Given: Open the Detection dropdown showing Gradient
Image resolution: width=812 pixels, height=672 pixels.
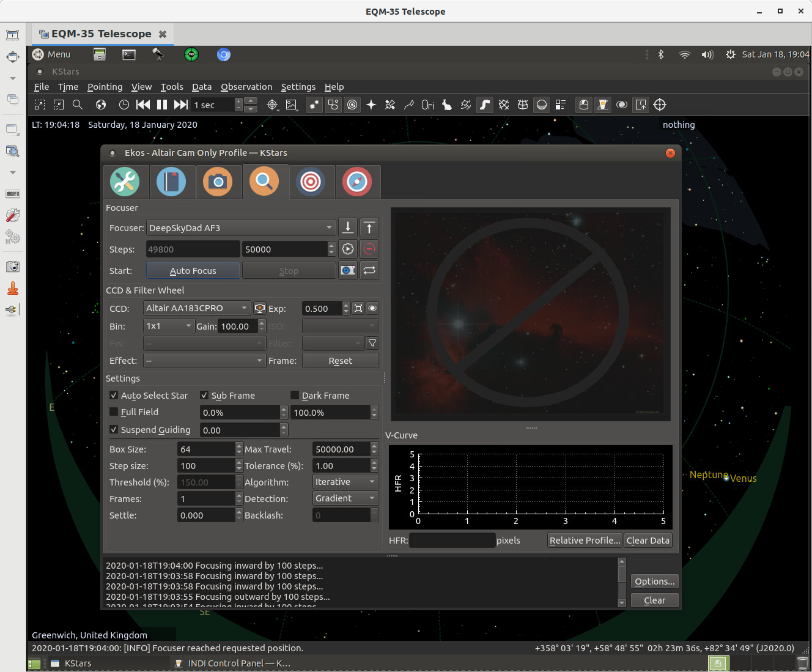Looking at the screenshot, I should (x=345, y=498).
